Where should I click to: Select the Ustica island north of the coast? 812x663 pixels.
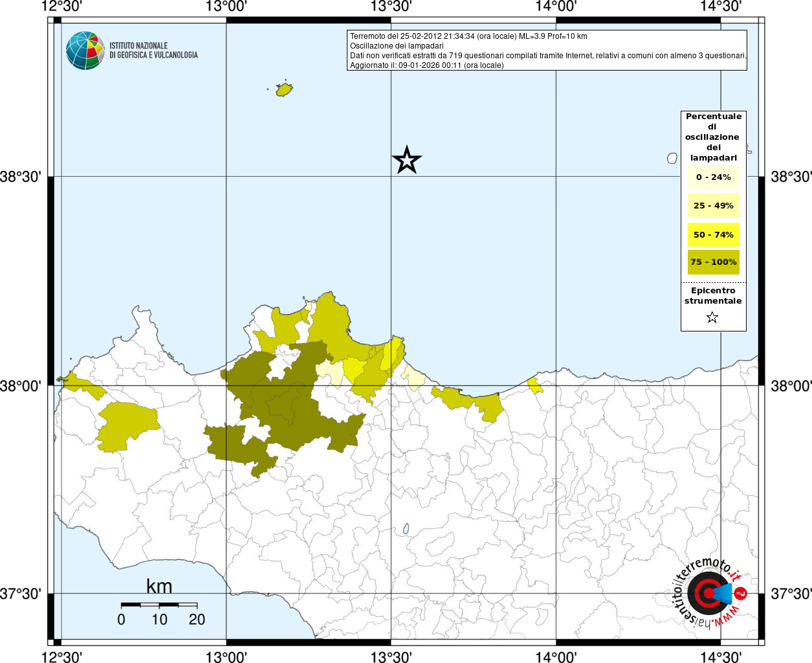(284, 89)
